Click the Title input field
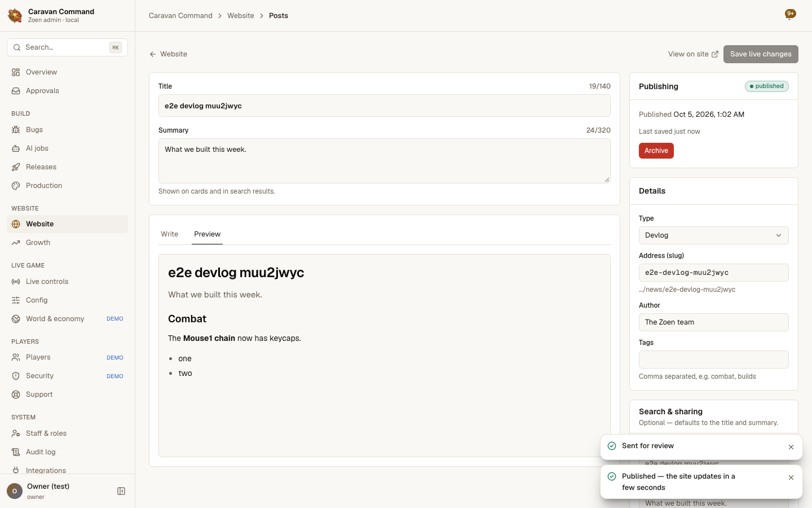This screenshot has height=508, width=812. (385, 106)
